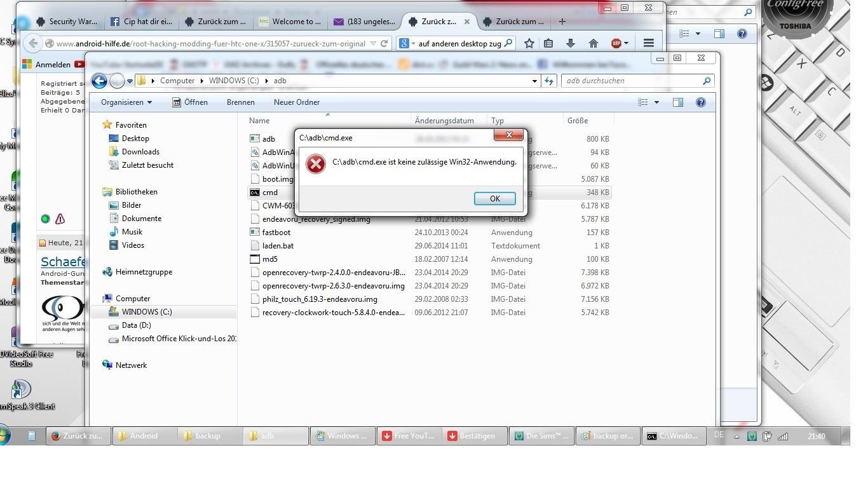
Task: Switch to '(183 ungeles...' mail tab
Action: tap(365, 22)
